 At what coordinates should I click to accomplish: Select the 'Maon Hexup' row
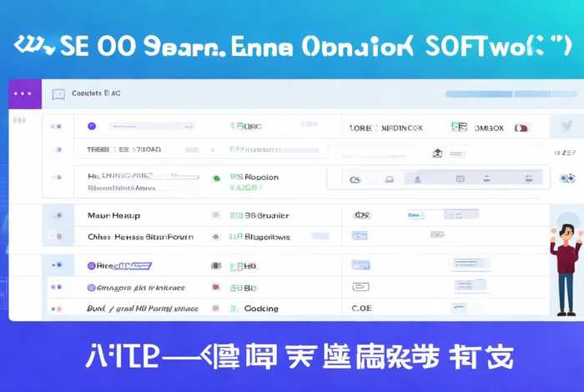113,215
